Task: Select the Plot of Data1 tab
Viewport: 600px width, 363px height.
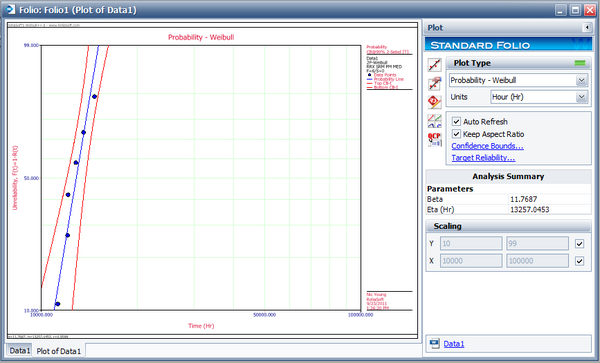Action: pos(59,351)
